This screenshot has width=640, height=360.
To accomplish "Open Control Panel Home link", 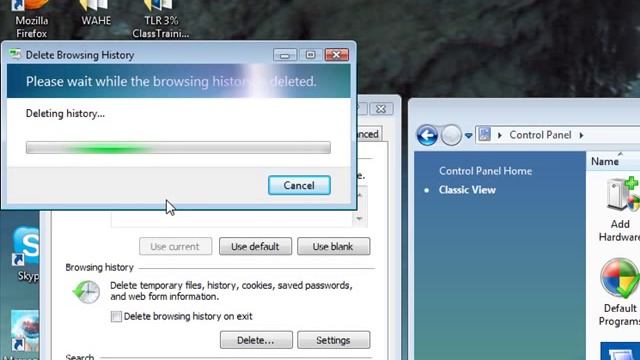I will (x=485, y=171).
